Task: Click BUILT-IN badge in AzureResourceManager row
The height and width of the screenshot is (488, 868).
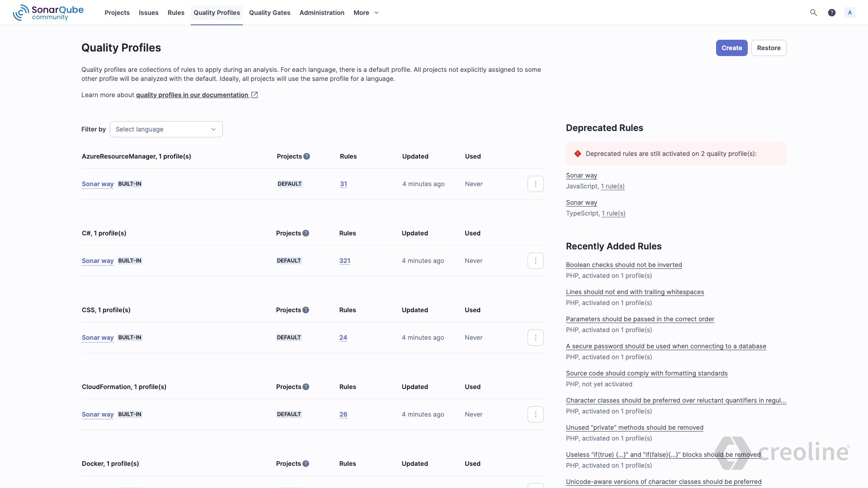Action: coord(130,184)
